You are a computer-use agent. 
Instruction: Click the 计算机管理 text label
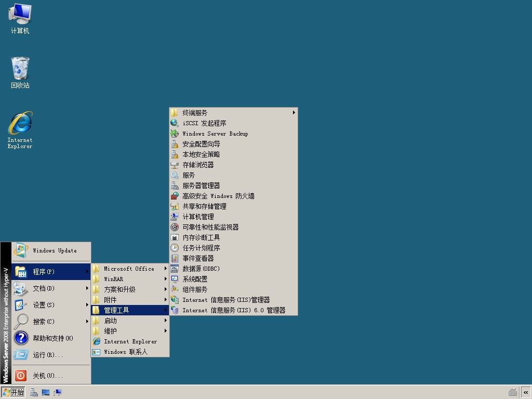(x=198, y=217)
